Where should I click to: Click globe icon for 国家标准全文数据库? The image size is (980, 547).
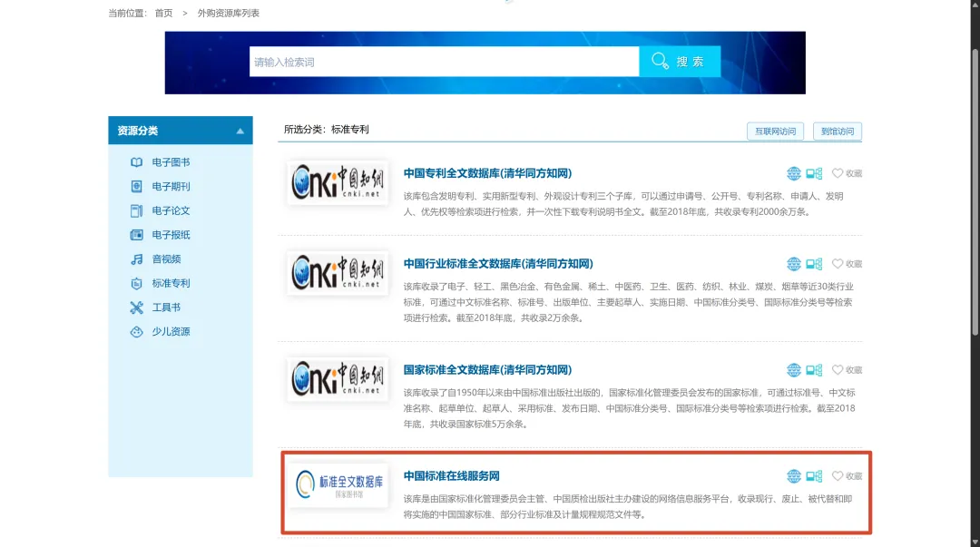click(794, 370)
